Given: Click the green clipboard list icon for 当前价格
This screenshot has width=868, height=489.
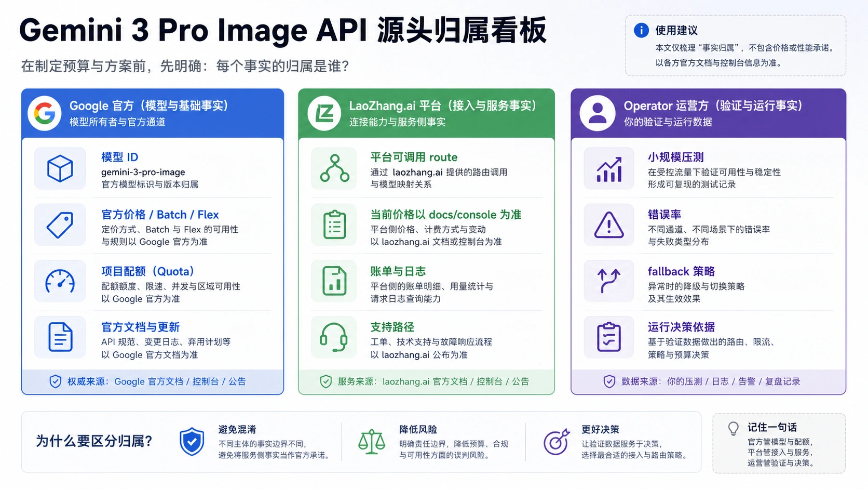Looking at the screenshot, I should [335, 225].
